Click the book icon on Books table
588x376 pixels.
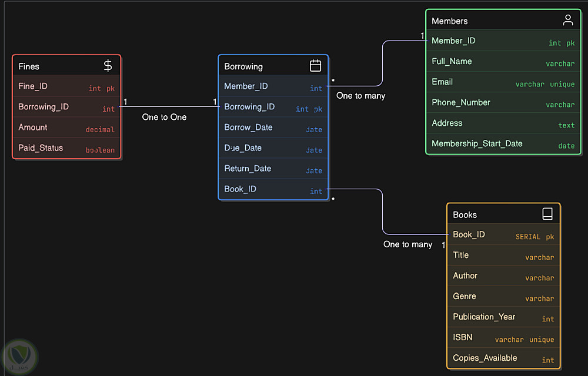547,214
